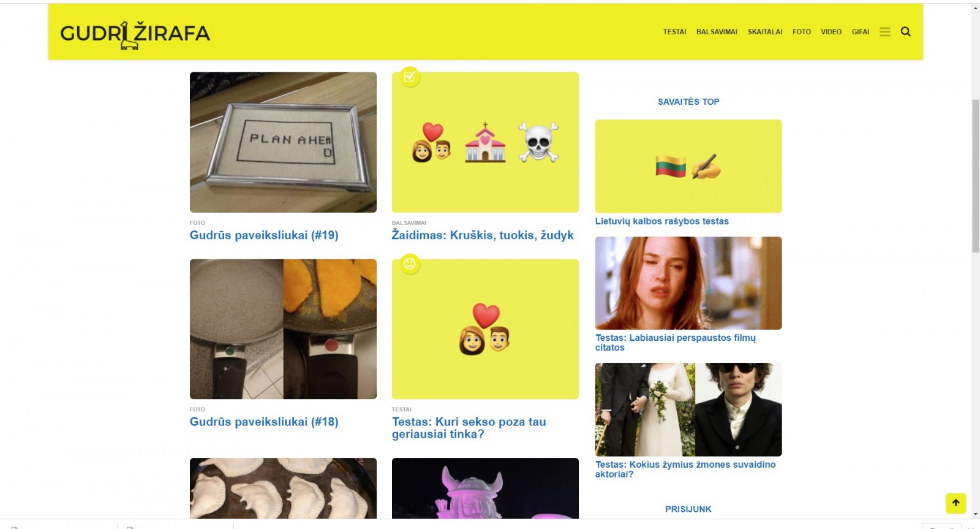Screen dimensions: 980x529
Task: Open the search magnifier icon
Action: point(905,32)
